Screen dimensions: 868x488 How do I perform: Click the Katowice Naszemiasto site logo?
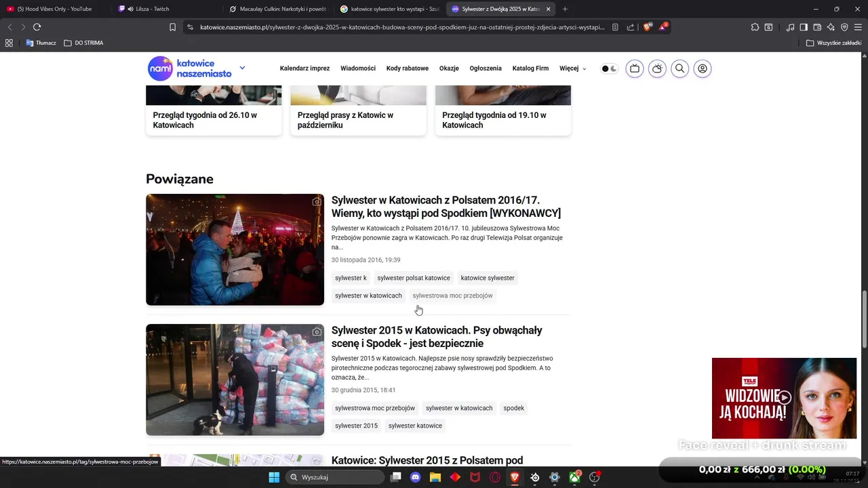point(190,68)
